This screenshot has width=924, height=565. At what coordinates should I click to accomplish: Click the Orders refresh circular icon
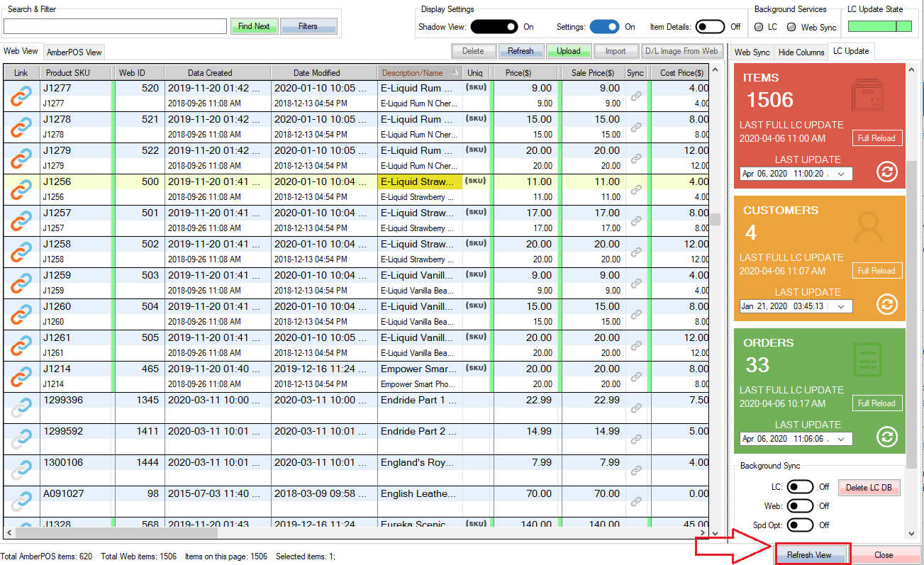(887, 437)
